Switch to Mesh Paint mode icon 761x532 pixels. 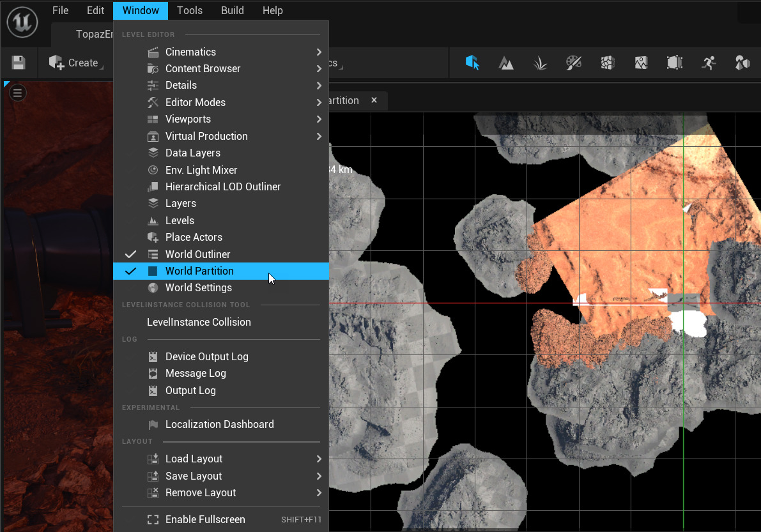[x=574, y=63]
